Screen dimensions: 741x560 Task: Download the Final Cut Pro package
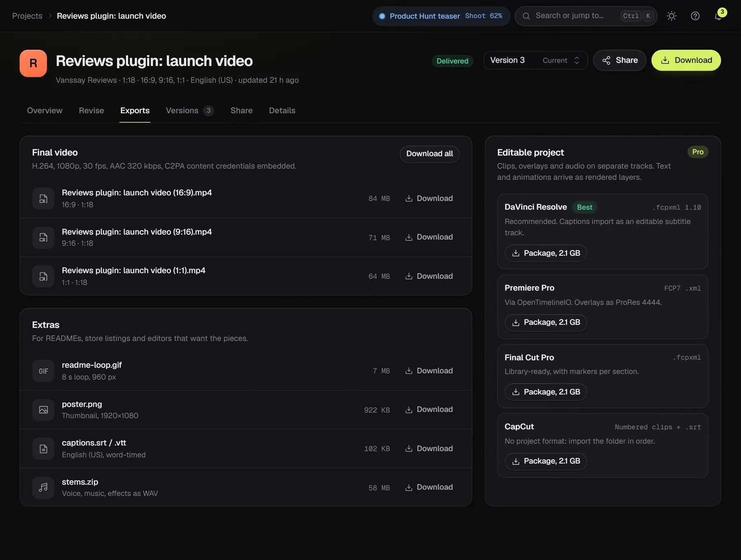pyautogui.click(x=546, y=392)
